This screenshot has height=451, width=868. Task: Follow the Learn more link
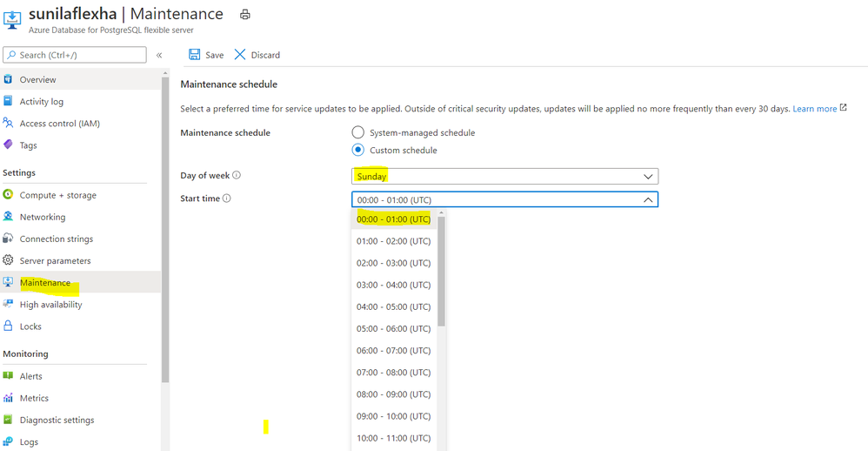(x=814, y=109)
